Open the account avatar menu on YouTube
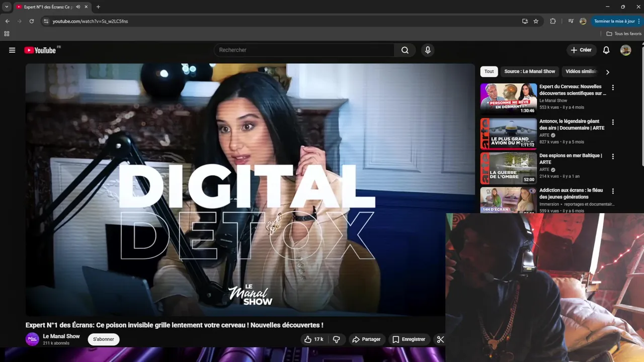This screenshot has width=644, height=362. [x=625, y=50]
